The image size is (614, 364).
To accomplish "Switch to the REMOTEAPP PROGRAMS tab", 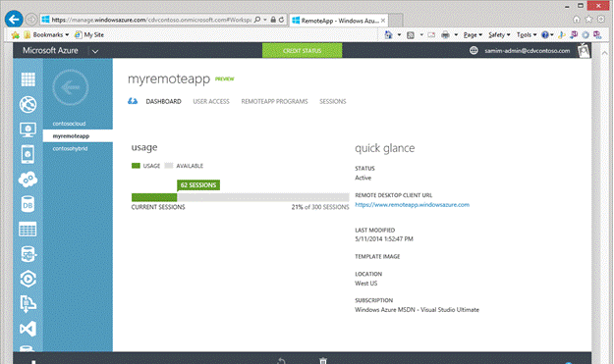I will pos(274,102).
